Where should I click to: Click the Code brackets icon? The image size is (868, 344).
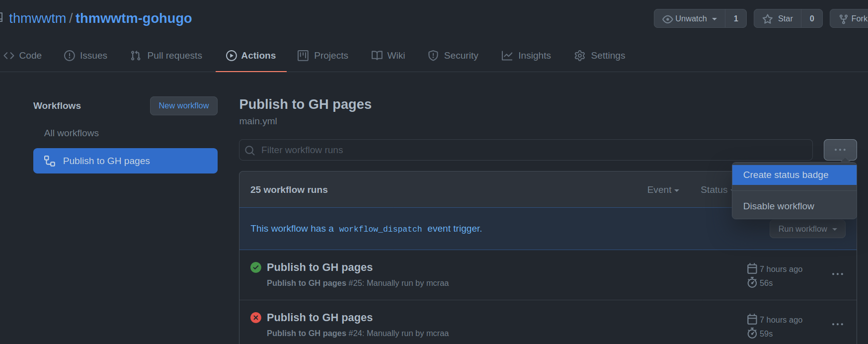coord(9,56)
